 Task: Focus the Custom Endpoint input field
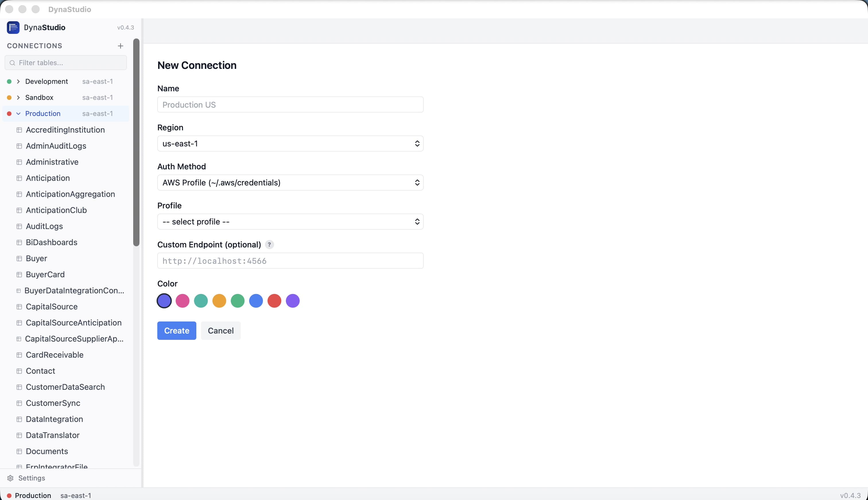pyautogui.click(x=290, y=261)
